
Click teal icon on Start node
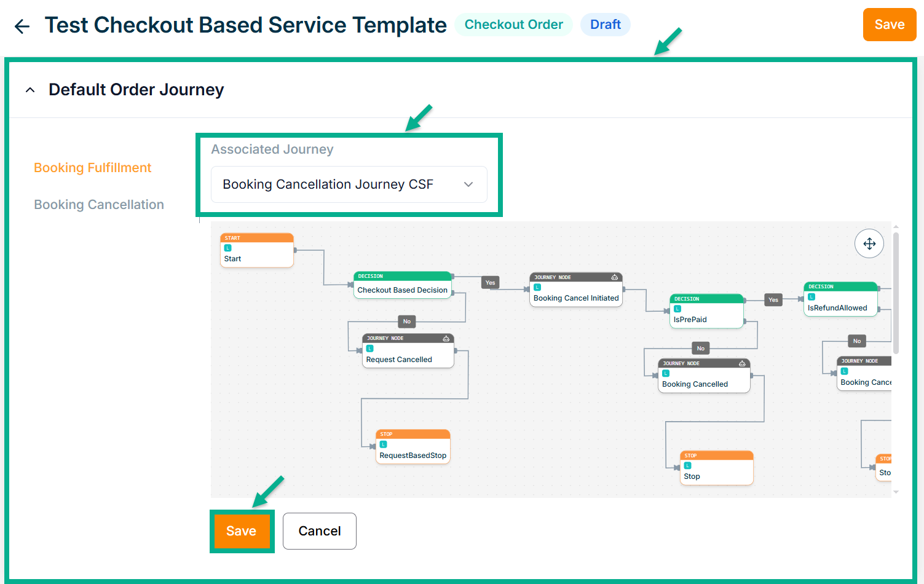(228, 248)
